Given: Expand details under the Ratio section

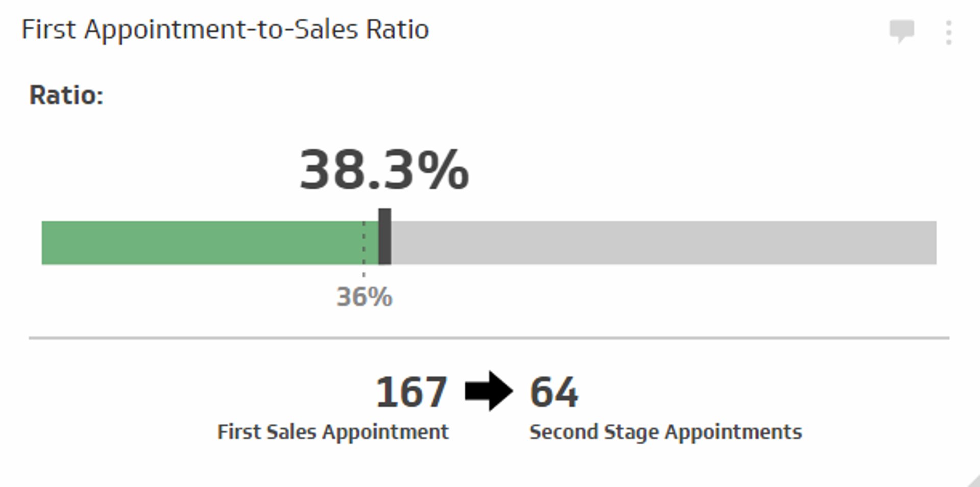Looking at the screenshot, I should [x=66, y=94].
